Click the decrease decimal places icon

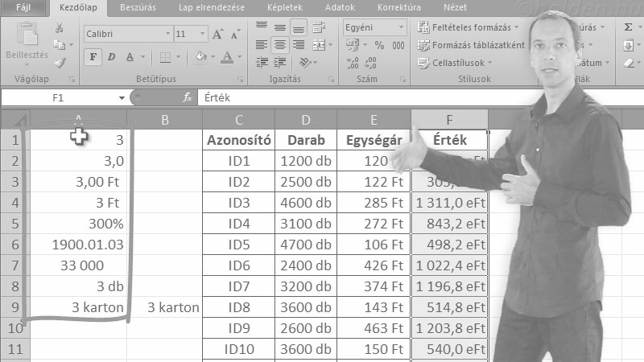370,63
